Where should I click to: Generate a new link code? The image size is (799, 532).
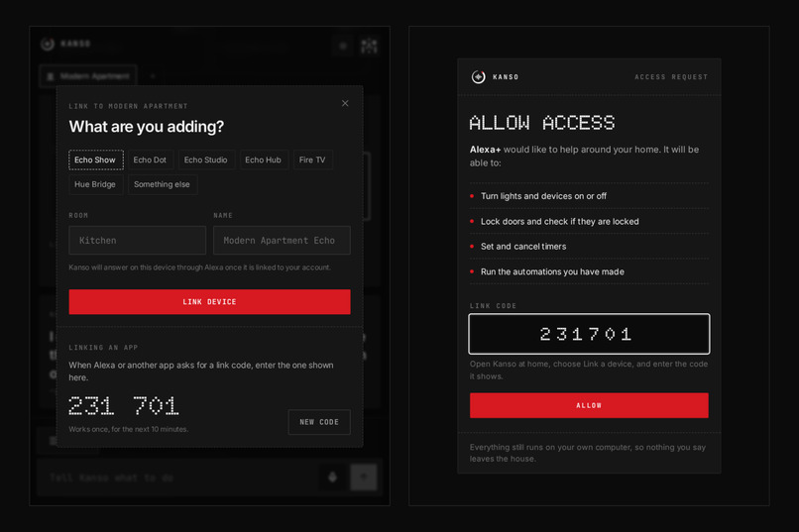[319, 422]
